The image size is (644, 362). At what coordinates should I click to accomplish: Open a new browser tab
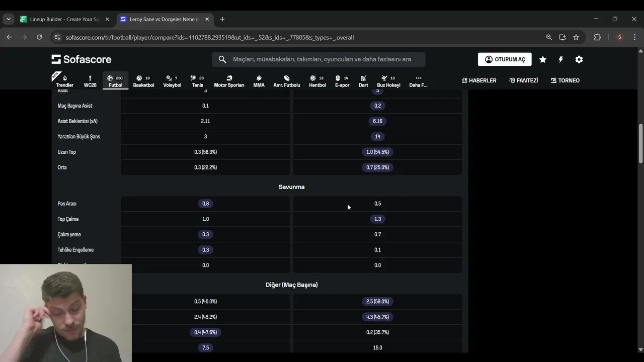[x=222, y=19]
